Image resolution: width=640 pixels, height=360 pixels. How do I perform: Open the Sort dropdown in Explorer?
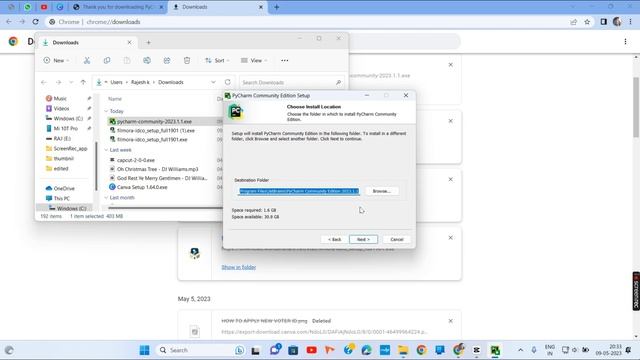217,60
